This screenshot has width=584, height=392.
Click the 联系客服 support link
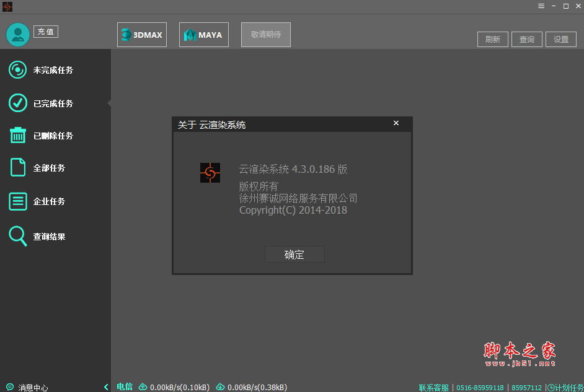433,387
